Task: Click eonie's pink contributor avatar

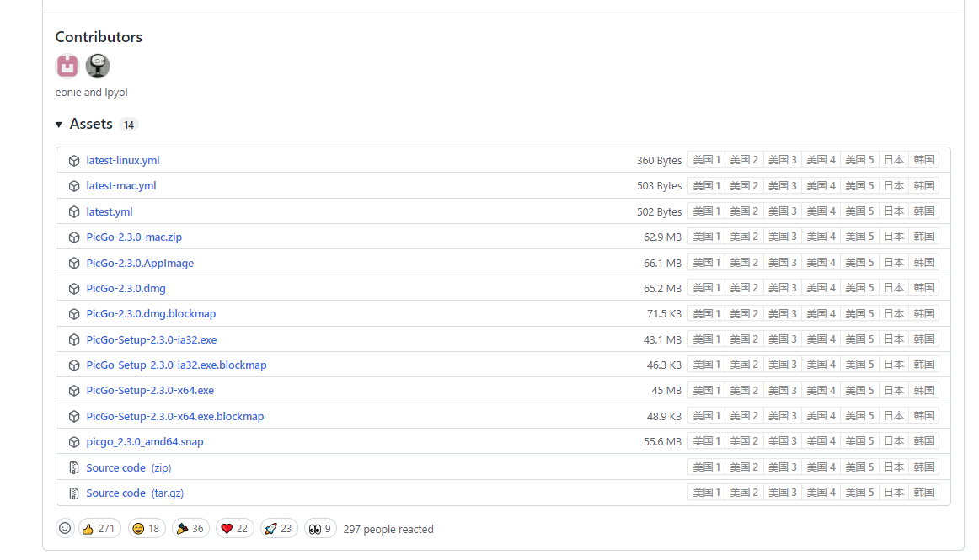Action: pyautogui.click(x=67, y=66)
